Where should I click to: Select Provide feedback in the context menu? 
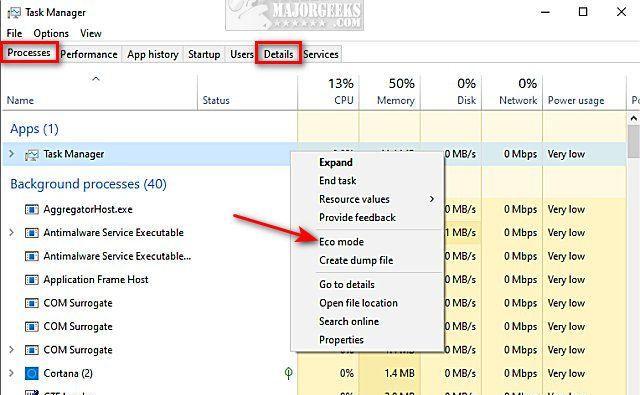[358, 217]
